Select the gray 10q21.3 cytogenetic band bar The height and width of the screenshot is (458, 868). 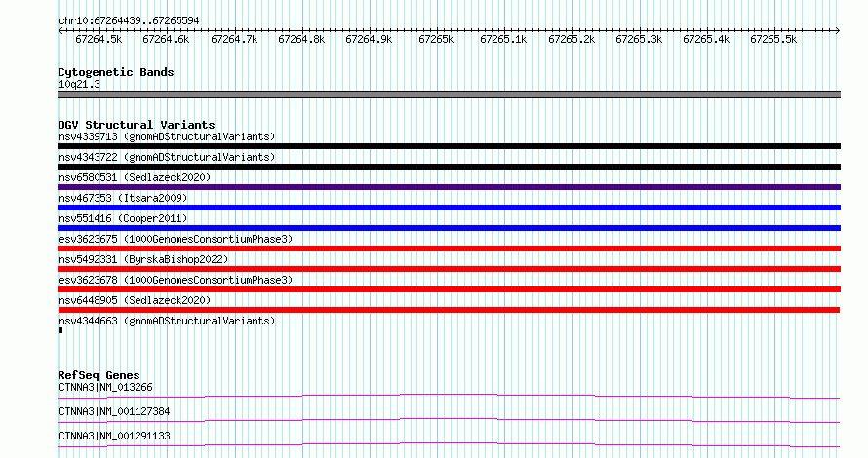[449, 95]
